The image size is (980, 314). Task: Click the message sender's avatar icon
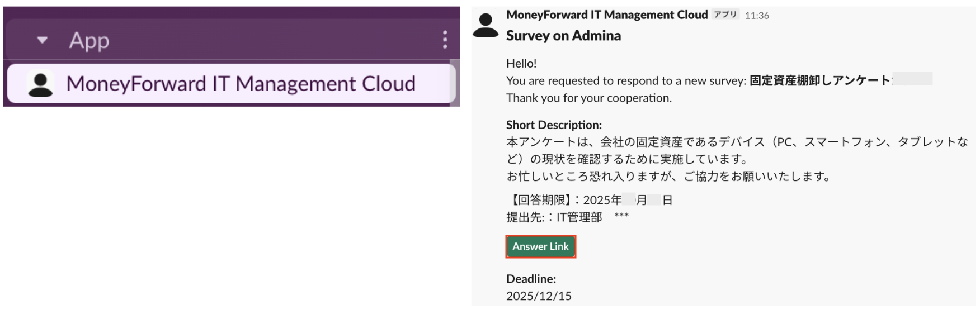coord(485,25)
